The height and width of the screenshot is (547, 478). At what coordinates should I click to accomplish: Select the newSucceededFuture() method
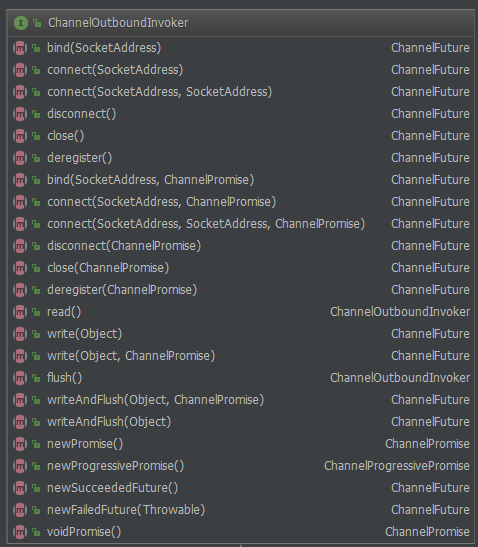pyautogui.click(x=112, y=488)
